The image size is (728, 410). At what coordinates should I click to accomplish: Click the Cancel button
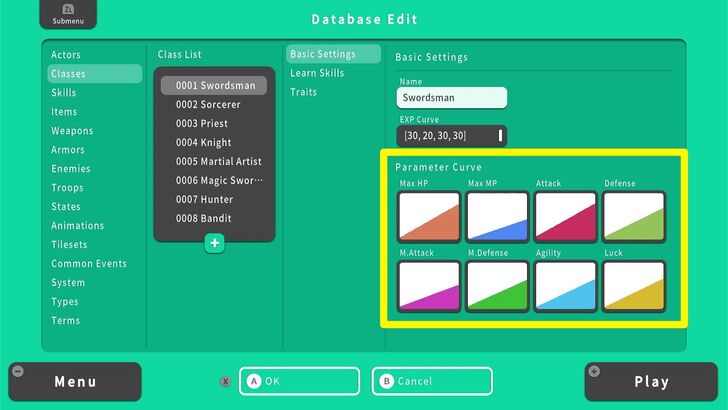(432, 381)
